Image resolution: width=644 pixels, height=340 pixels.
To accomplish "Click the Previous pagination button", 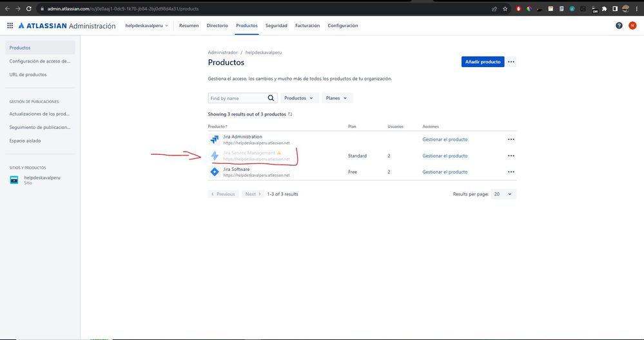I will [x=224, y=194].
